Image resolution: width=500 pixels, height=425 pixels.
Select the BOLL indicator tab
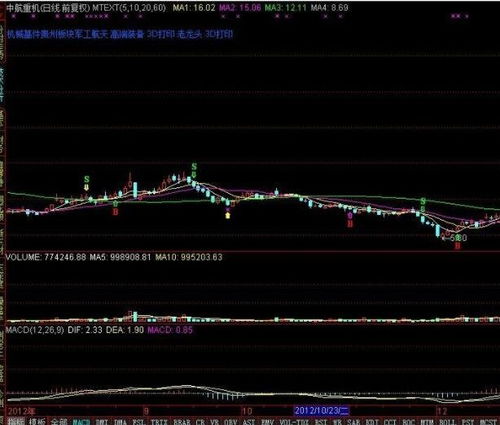click(447, 422)
